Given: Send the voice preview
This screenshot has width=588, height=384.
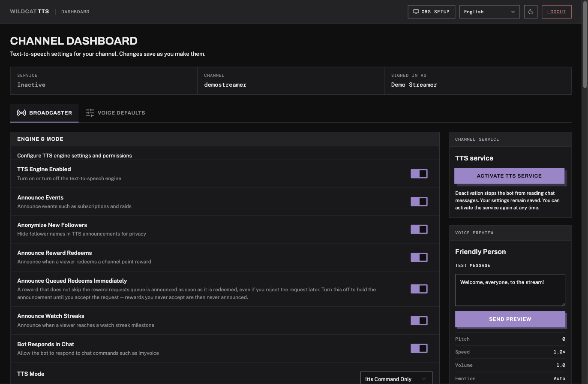Looking at the screenshot, I should click(x=510, y=319).
